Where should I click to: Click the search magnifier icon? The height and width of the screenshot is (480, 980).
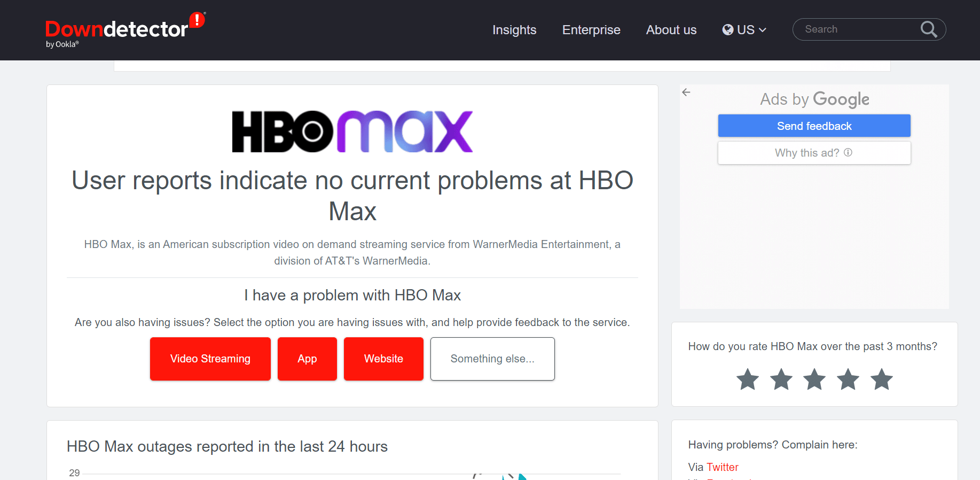[x=929, y=29]
